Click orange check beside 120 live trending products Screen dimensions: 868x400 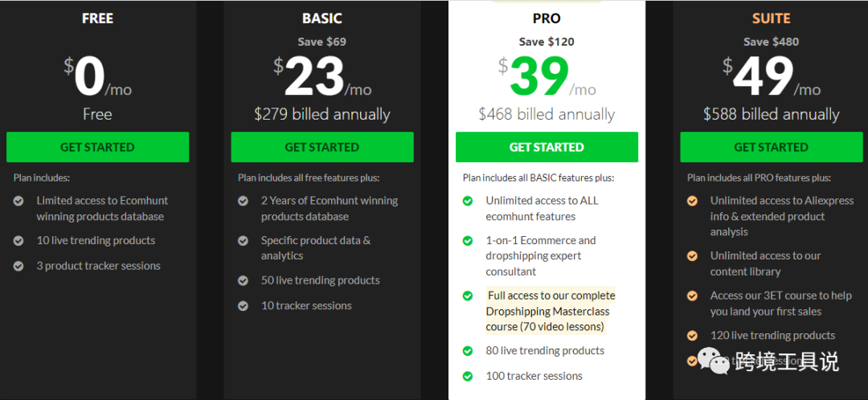point(692,335)
